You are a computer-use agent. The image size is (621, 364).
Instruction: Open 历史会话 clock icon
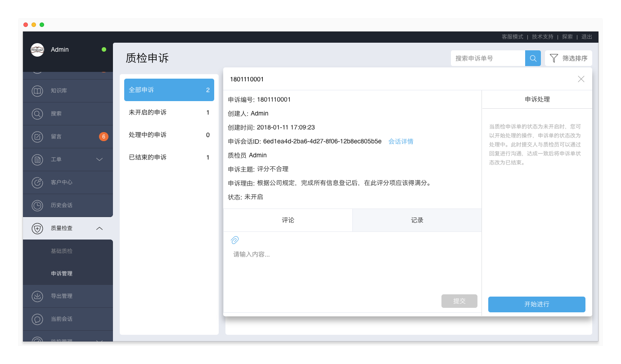point(37,205)
